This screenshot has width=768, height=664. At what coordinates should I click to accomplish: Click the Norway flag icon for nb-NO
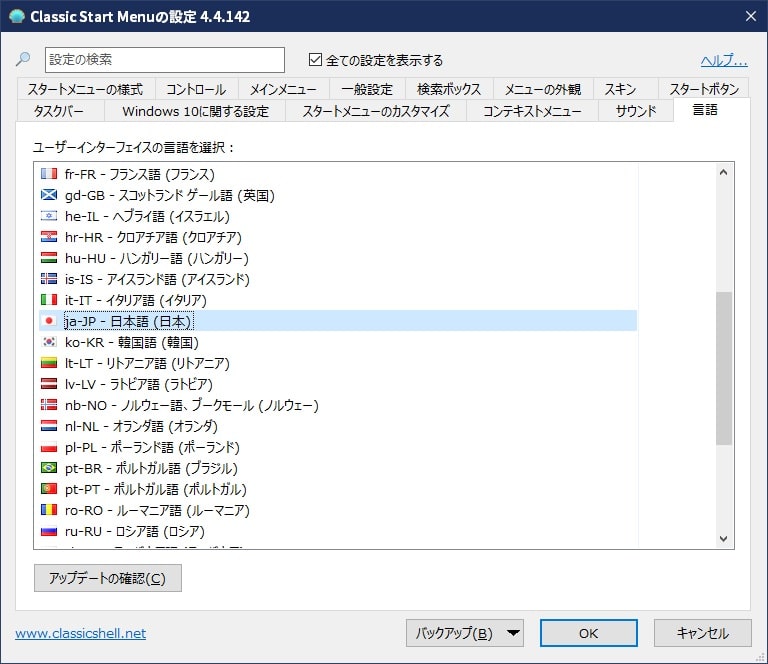(x=48, y=405)
